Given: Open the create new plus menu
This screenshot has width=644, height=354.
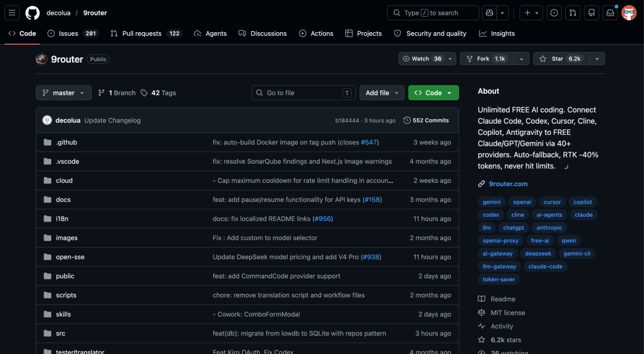Looking at the screenshot, I should click(531, 13).
